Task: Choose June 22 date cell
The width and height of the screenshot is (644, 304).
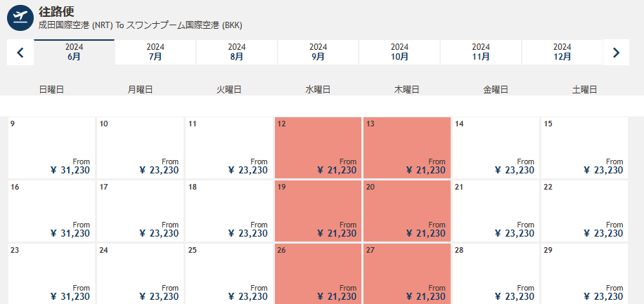Action: (584, 211)
